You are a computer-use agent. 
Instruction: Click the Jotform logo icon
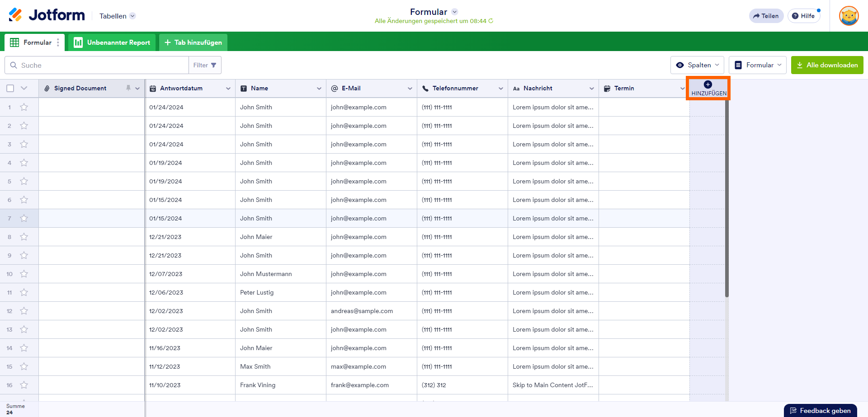click(15, 15)
